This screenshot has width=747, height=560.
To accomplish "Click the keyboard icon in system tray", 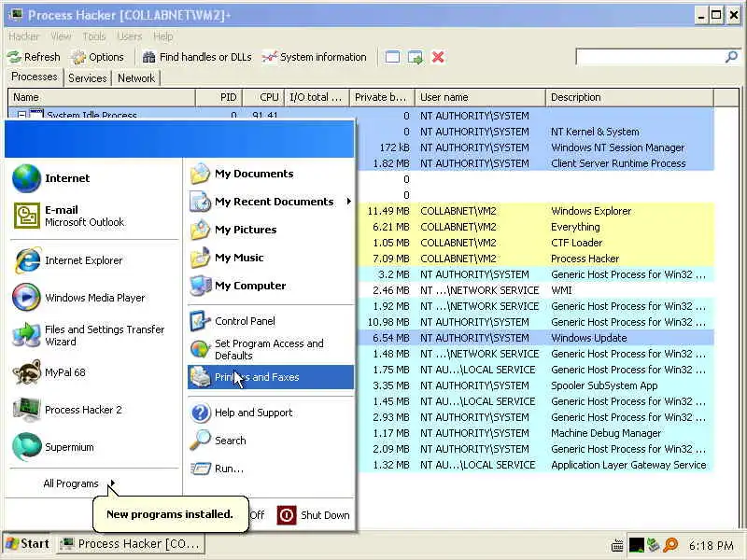I will click(617, 545).
